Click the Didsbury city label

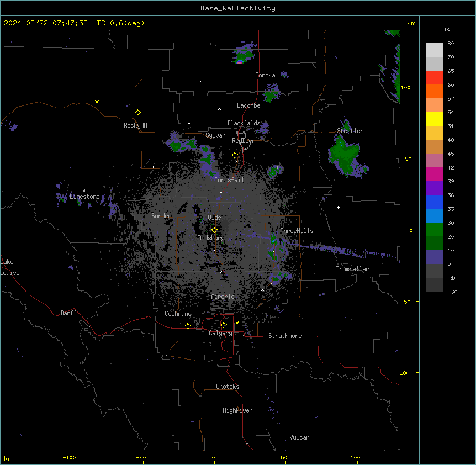[x=211, y=238]
